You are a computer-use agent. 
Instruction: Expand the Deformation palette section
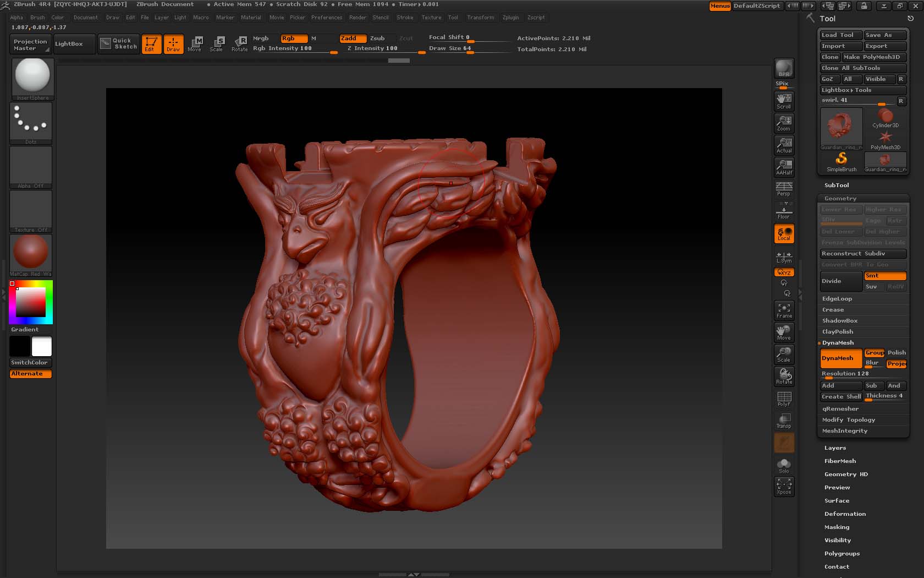coord(845,514)
